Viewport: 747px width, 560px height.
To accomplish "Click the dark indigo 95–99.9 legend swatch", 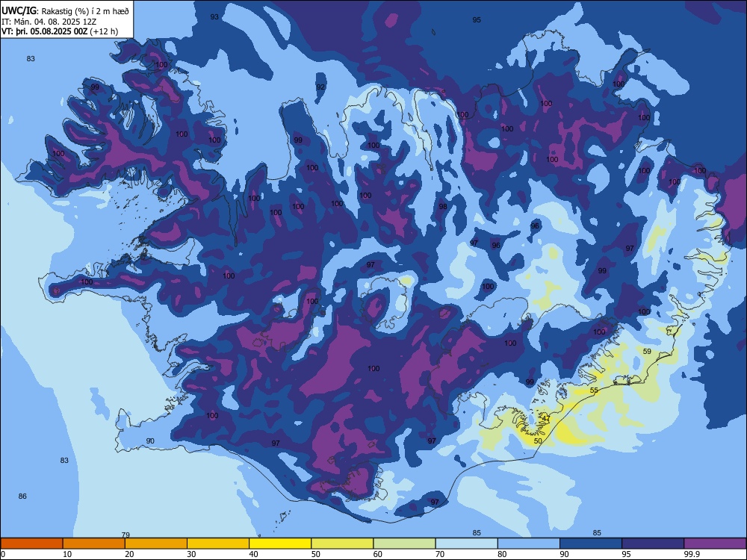I will pyautogui.click(x=653, y=544).
